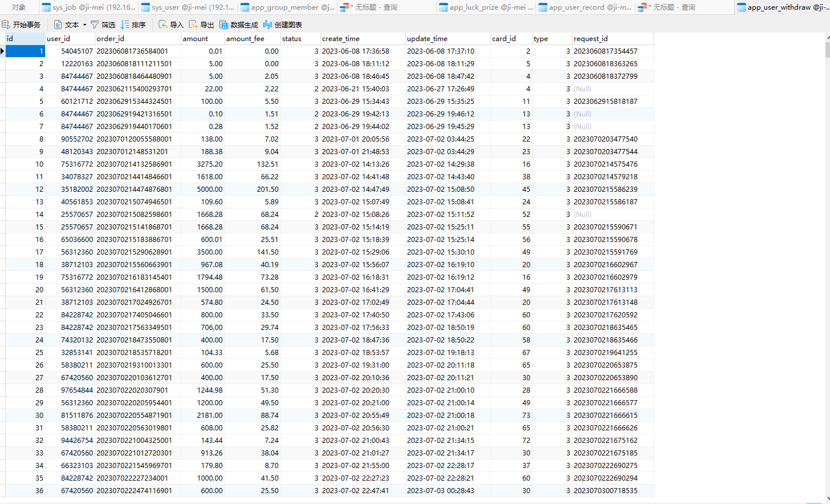This screenshot has width=830, height=504.
Task: Click the Begin Transaction (开始事务) icon
Action: [x=6, y=25]
